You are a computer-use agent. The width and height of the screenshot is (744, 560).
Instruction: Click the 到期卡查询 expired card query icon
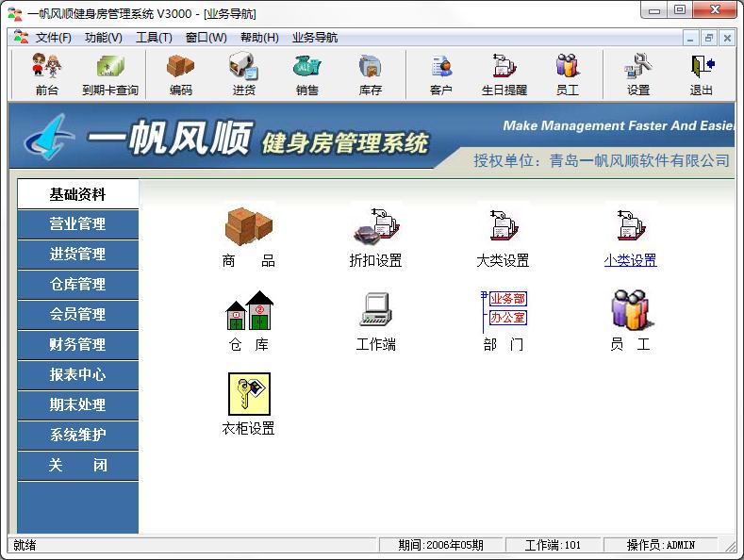point(110,74)
